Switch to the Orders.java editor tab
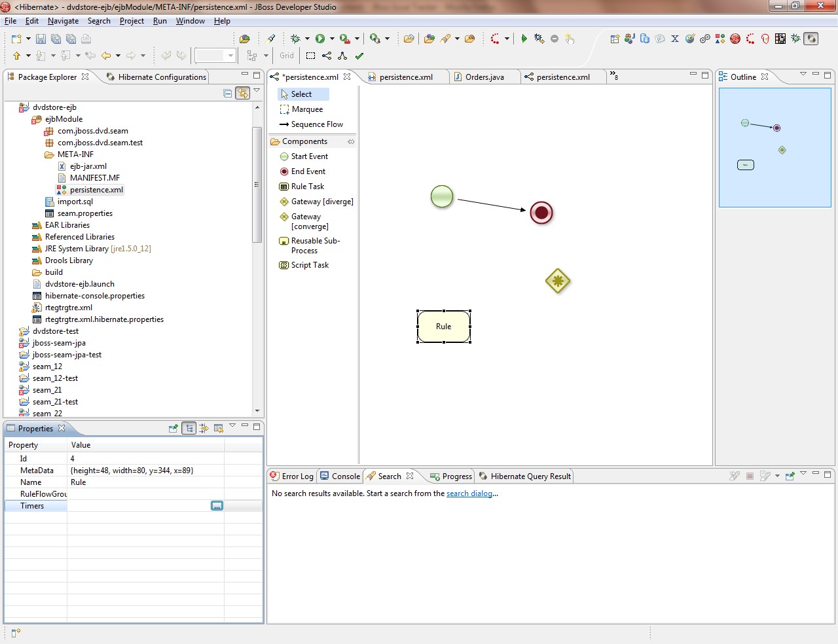This screenshot has height=644, width=838. click(x=484, y=77)
